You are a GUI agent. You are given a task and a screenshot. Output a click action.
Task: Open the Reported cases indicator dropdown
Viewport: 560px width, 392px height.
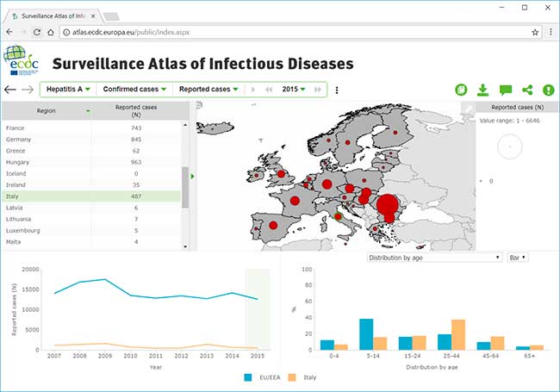pyautogui.click(x=208, y=90)
